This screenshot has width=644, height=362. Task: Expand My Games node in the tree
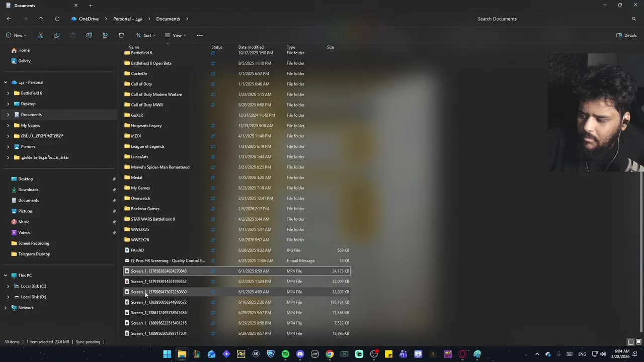tap(8, 125)
